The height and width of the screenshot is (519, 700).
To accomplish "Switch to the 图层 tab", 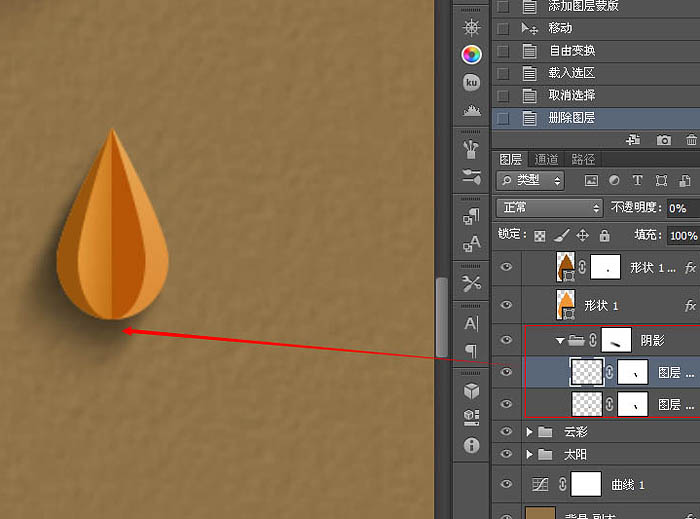I will coord(511,159).
